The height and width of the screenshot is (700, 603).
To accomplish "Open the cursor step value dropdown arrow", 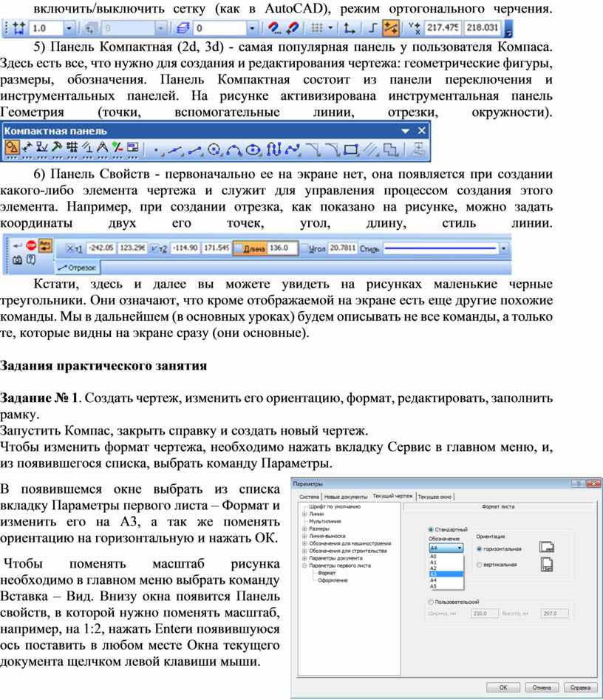I will point(69,28).
